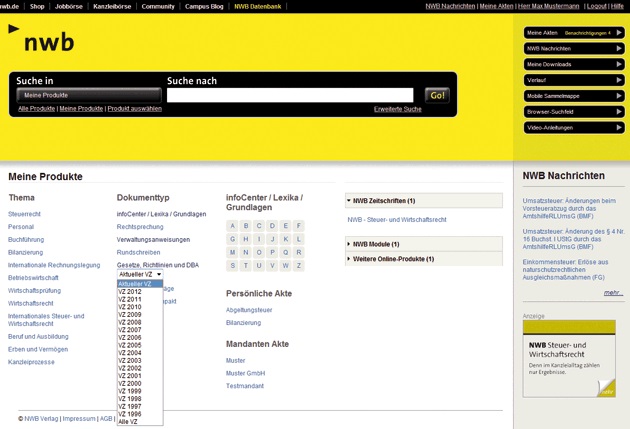This screenshot has height=429, width=630.
Task: Select letter Z in infoCenter grid
Action: [x=299, y=265]
